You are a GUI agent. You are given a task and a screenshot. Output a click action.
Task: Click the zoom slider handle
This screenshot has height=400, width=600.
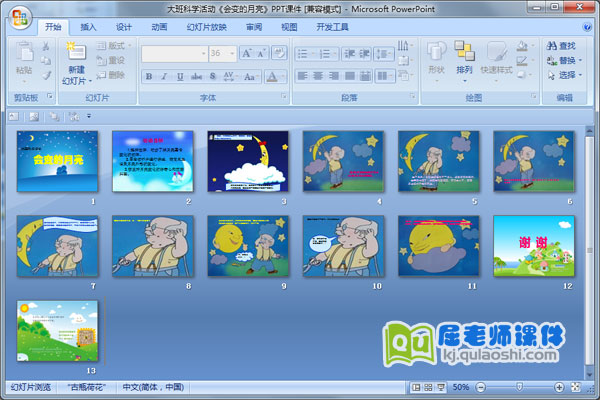point(519,387)
